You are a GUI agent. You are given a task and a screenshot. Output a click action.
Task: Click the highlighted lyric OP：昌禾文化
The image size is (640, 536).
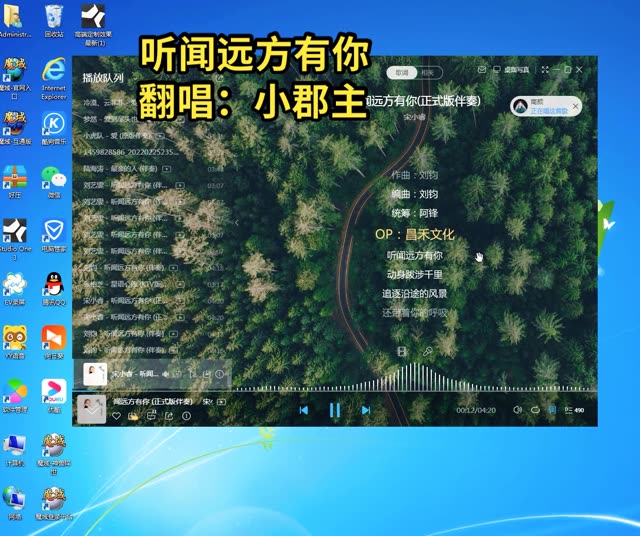[x=414, y=234]
